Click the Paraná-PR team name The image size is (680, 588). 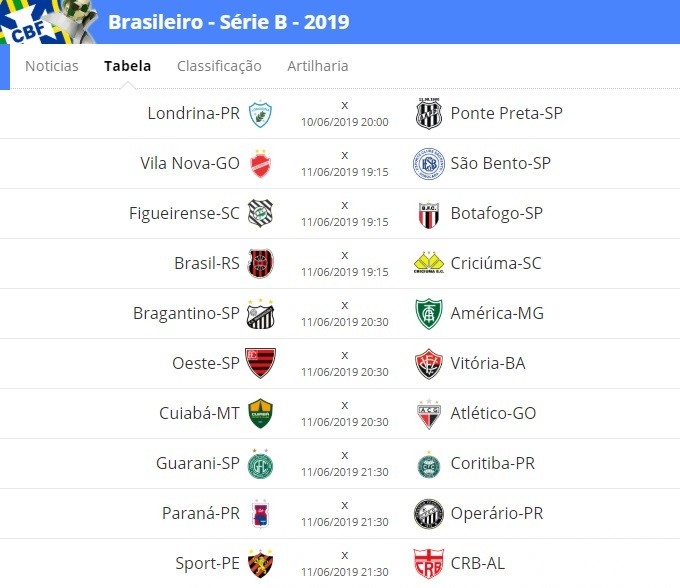click(x=201, y=513)
